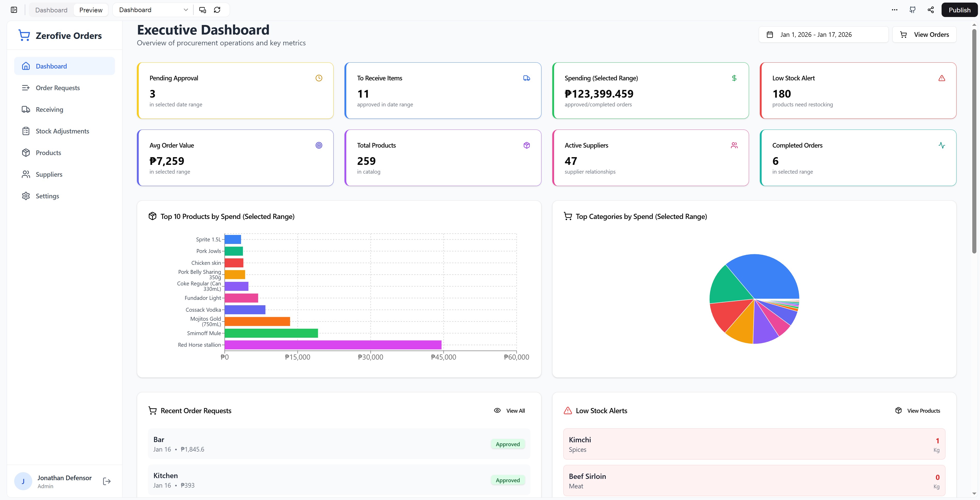This screenshot has height=500, width=980.
Task: Click the warning triangle on Low Stock Alert card
Action: (x=942, y=78)
